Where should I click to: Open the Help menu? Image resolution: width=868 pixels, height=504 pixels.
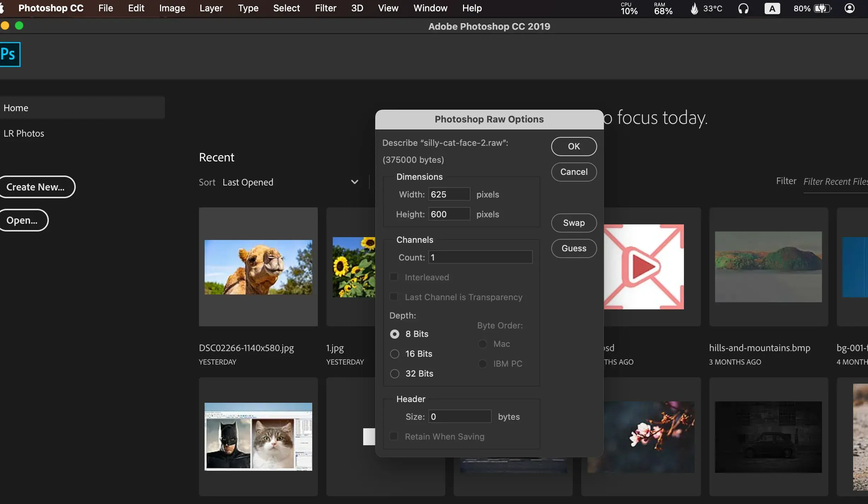click(x=472, y=8)
